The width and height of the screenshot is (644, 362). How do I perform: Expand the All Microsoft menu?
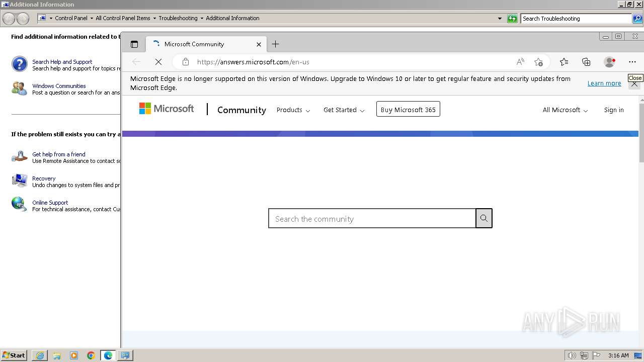tap(565, 110)
